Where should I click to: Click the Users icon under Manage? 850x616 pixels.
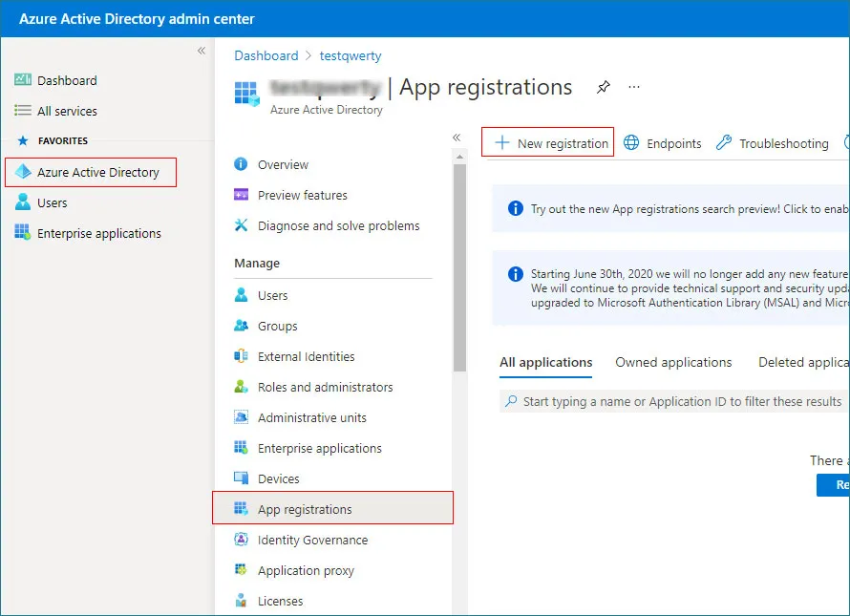[x=241, y=295]
